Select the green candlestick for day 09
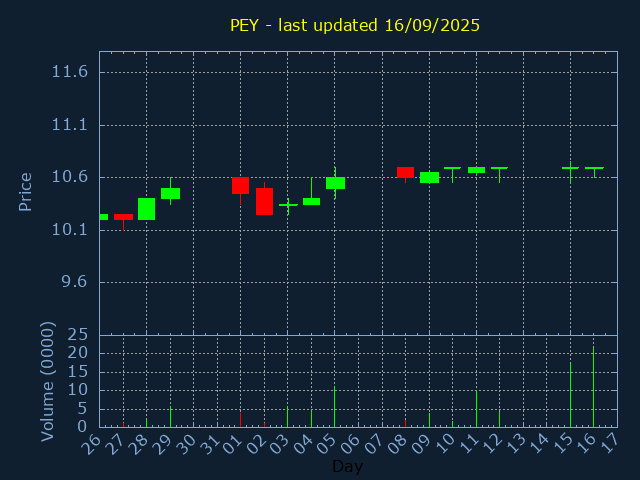 click(x=429, y=178)
